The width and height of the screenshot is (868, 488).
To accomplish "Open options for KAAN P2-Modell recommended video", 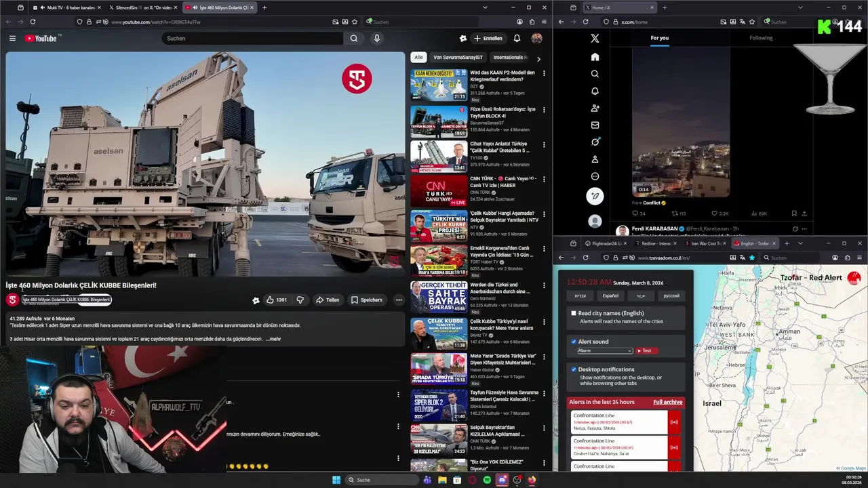I will click(544, 73).
